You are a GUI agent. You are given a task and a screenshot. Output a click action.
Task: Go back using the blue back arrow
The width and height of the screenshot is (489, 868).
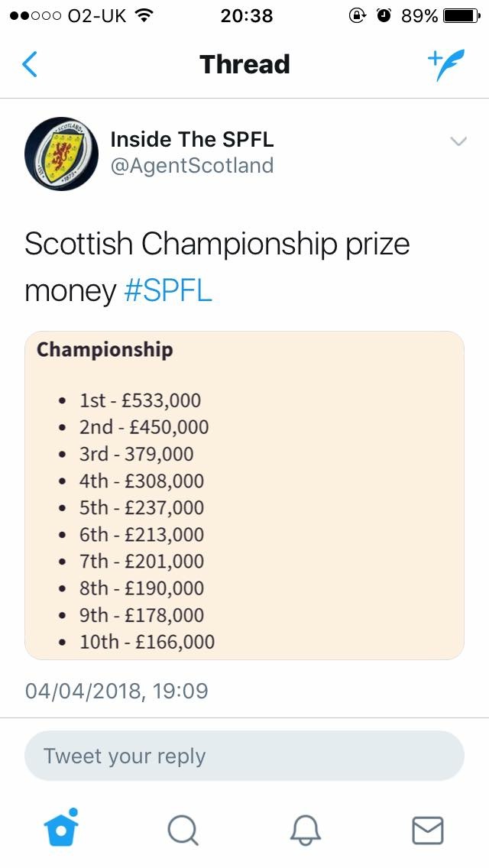pyautogui.click(x=30, y=64)
